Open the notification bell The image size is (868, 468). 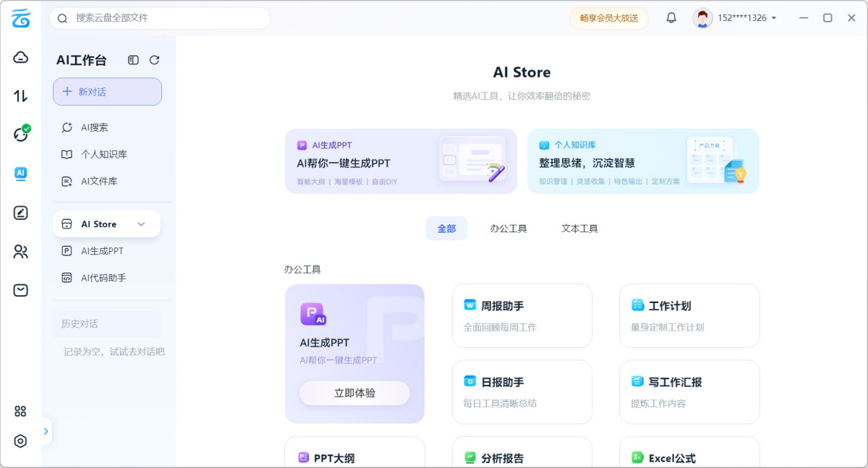point(671,17)
